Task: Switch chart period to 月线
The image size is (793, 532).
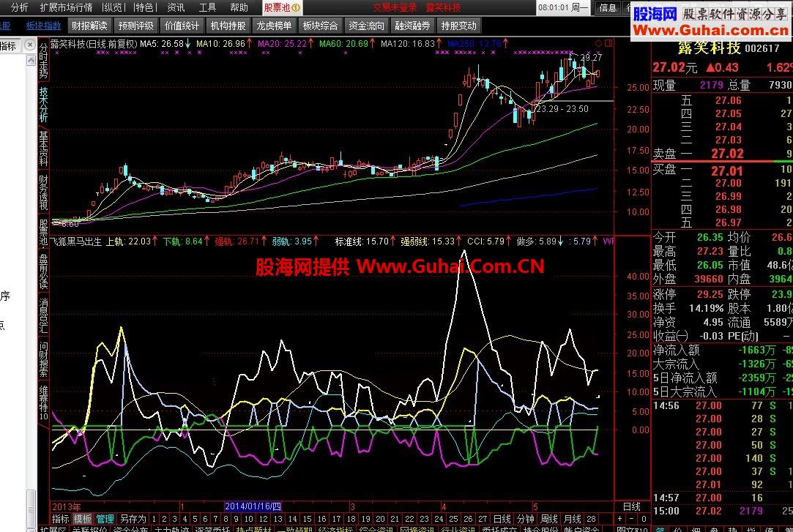Action: [x=572, y=519]
